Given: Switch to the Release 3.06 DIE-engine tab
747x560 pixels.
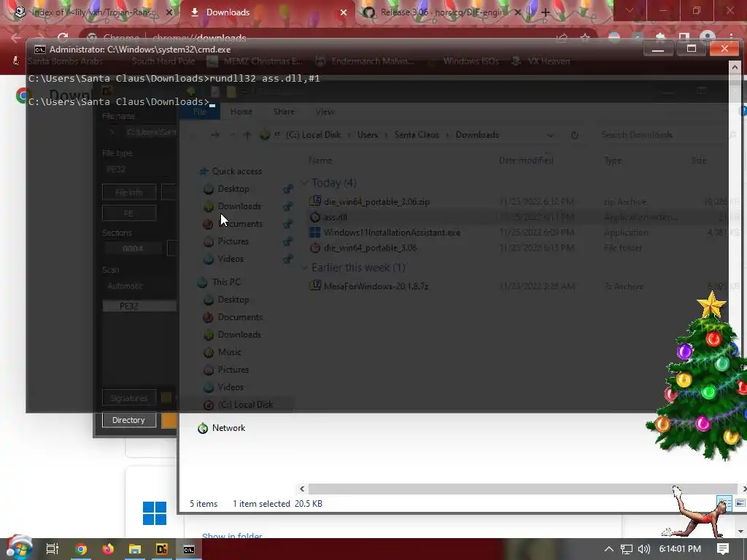Looking at the screenshot, I should (x=441, y=12).
